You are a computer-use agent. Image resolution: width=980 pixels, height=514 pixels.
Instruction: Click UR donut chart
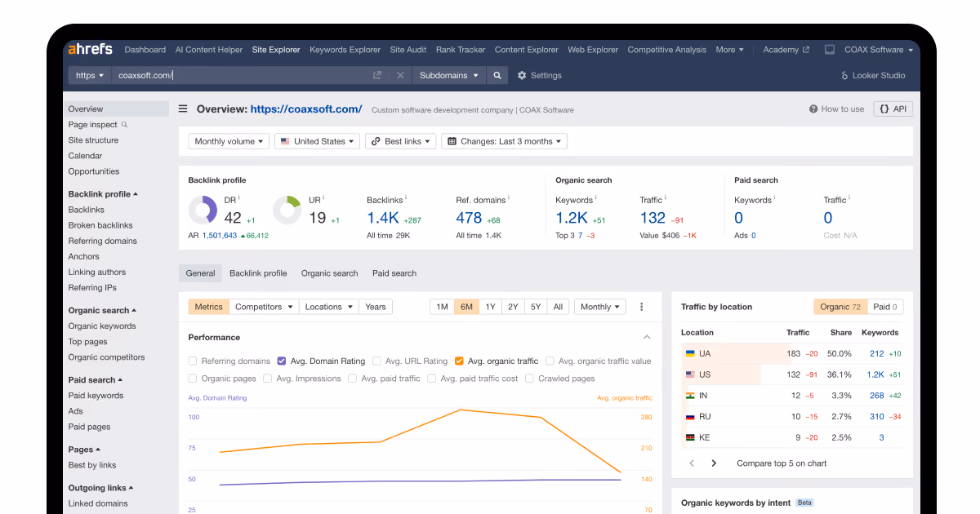click(287, 210)
